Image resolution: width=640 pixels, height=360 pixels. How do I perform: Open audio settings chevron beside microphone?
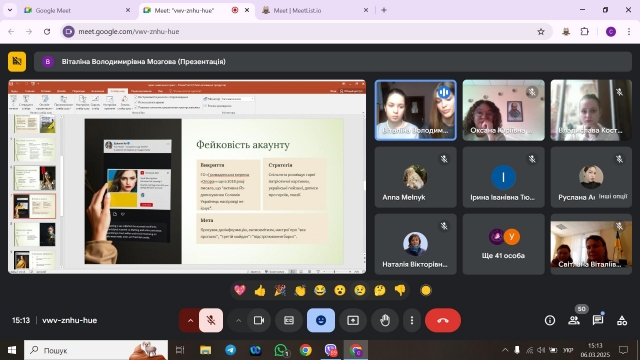click(190, 320)
